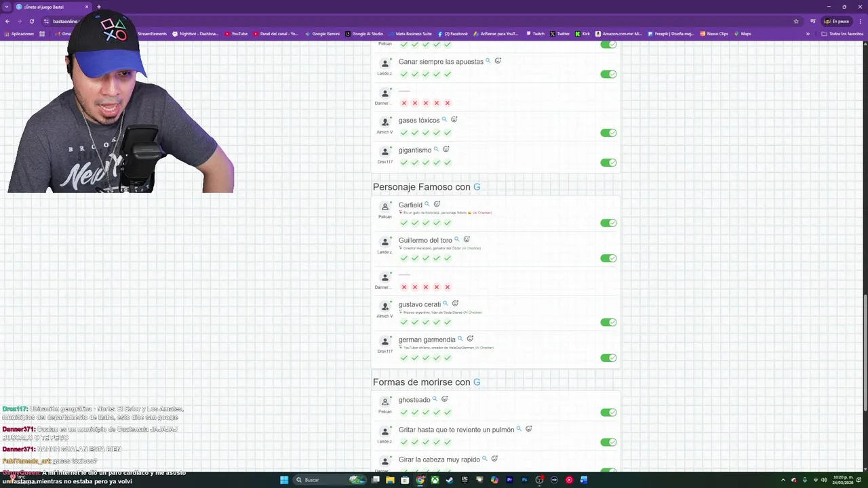Open a new browser tab
Screen dimensions: 868x488
point(99,7)
